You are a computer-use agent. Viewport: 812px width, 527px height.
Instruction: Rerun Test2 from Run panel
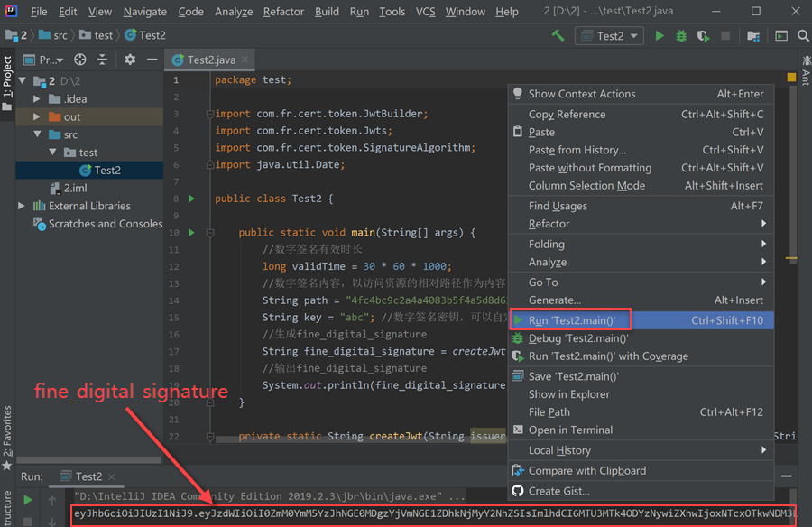click(x=28, y=499)
